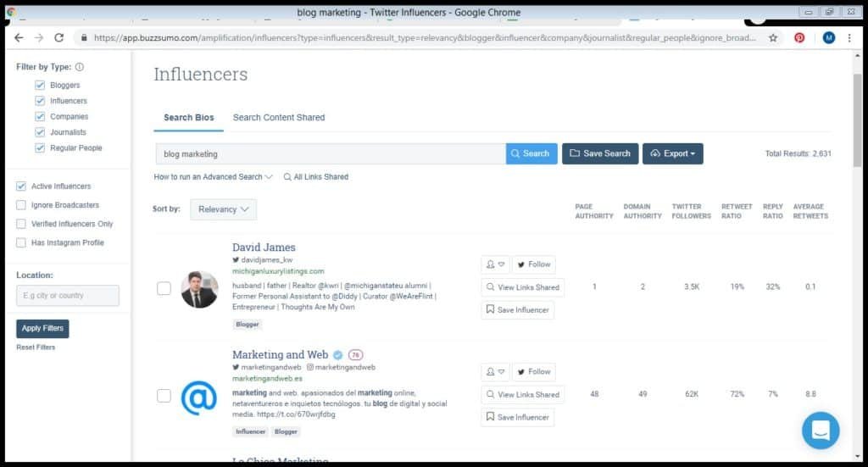Viewport: 868px width, 467px height.
Task: Select the David James row checkbox
Action: [x=164, y=288]
